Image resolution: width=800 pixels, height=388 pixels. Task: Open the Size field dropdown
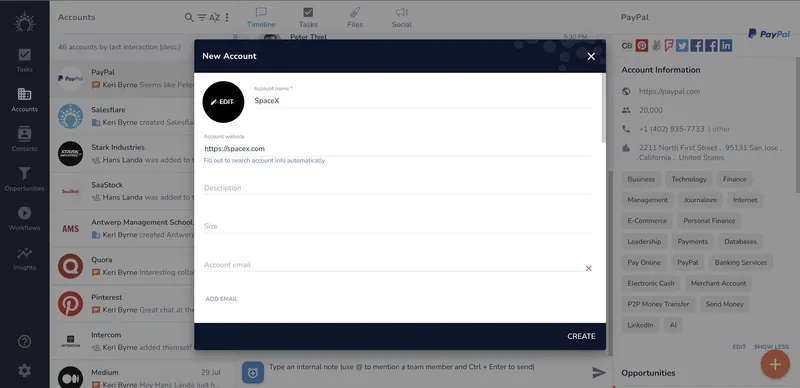(398, 226)
